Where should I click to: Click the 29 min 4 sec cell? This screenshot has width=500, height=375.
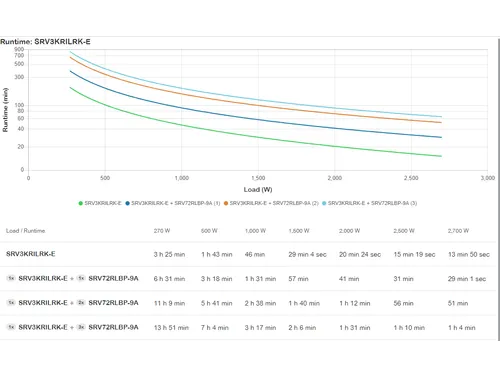(307, 254)
